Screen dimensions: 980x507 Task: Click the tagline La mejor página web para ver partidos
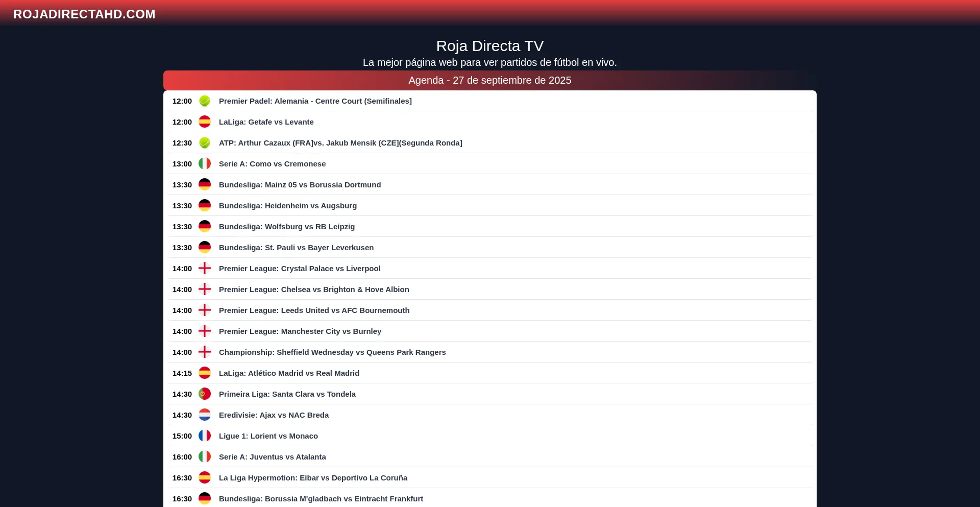click(490, 62)
